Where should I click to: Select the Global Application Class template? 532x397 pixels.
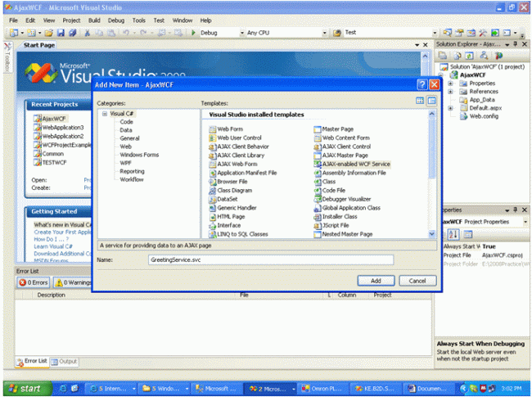pos(347,208)
